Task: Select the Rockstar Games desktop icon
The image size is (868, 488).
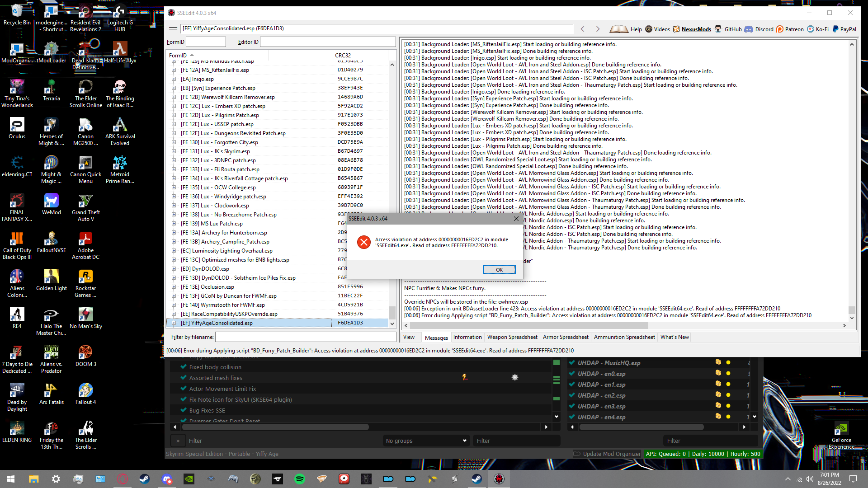Action: tap(85, 284)
